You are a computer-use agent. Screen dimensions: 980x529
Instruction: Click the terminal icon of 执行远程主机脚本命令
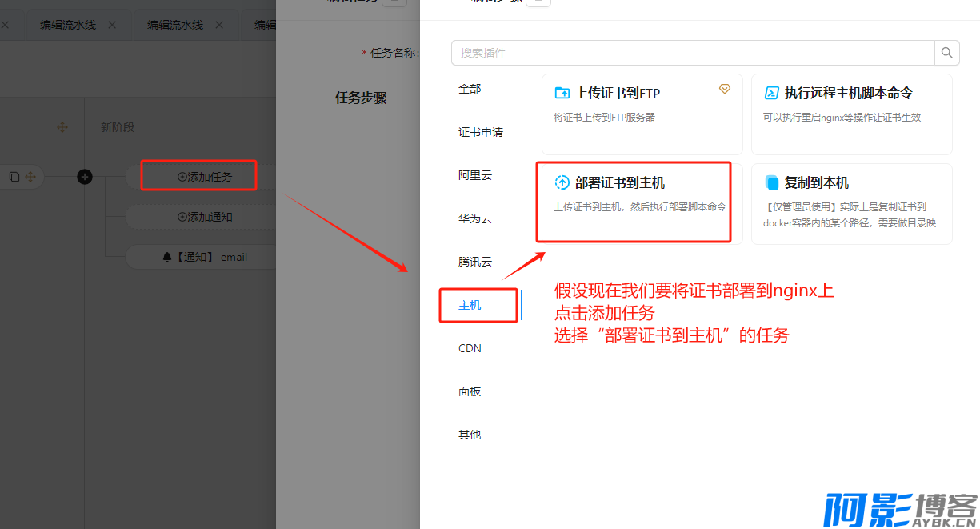point(772,93)
